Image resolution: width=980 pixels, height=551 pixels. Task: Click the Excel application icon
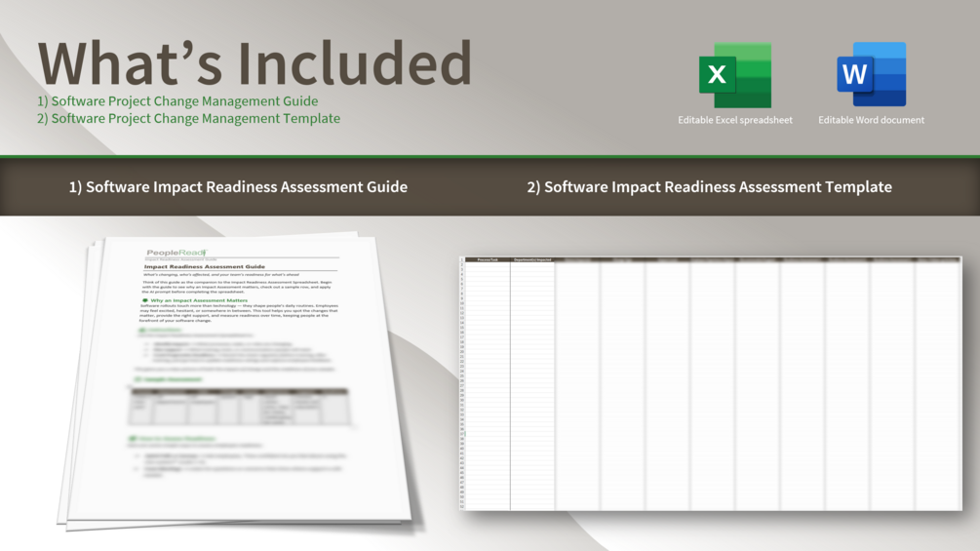pyautogui.click(x=735, y=75)
